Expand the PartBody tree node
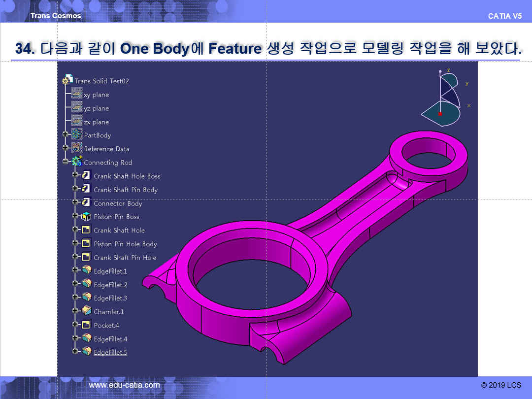The width and height of the screenshot is (532, 399). (x=65, y=135)
